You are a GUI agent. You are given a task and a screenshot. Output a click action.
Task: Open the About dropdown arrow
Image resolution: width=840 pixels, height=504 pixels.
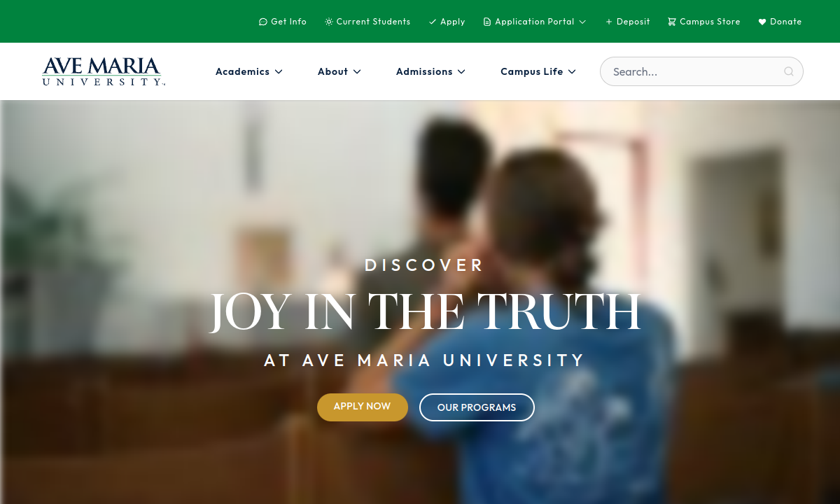point(357,71)
